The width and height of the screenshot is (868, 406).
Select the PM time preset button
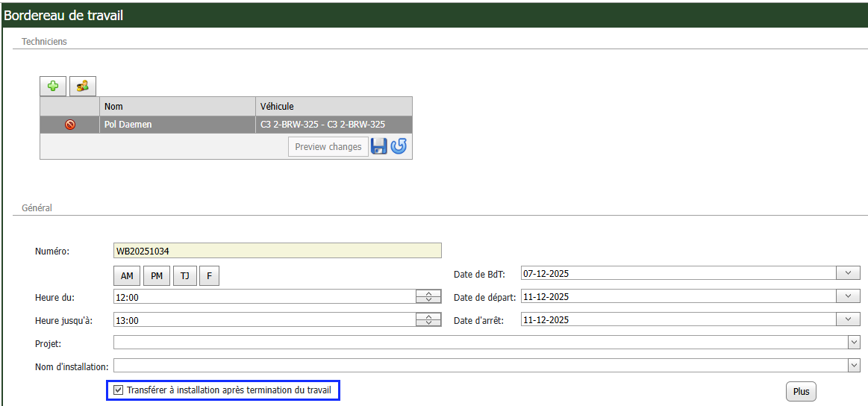tap(157, 275)
